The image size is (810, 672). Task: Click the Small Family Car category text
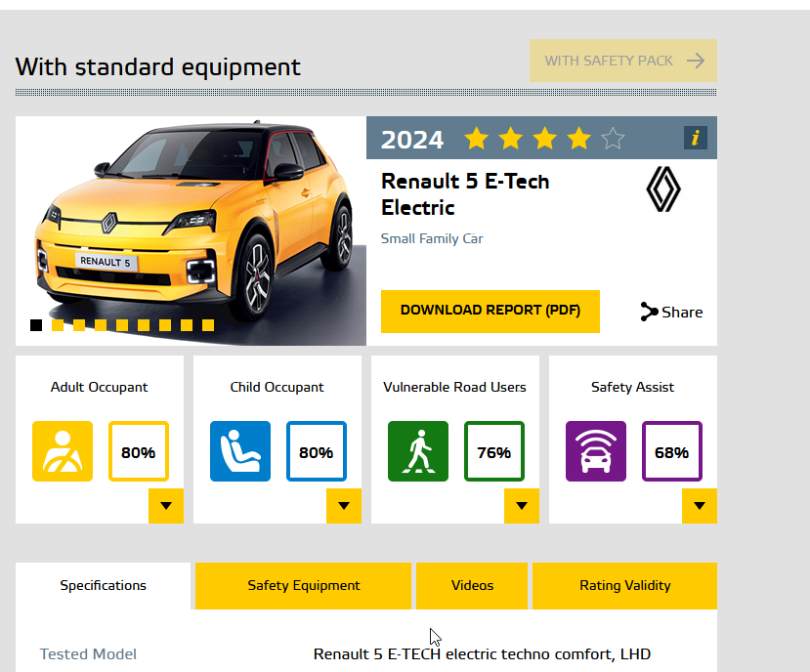(432, 238)
